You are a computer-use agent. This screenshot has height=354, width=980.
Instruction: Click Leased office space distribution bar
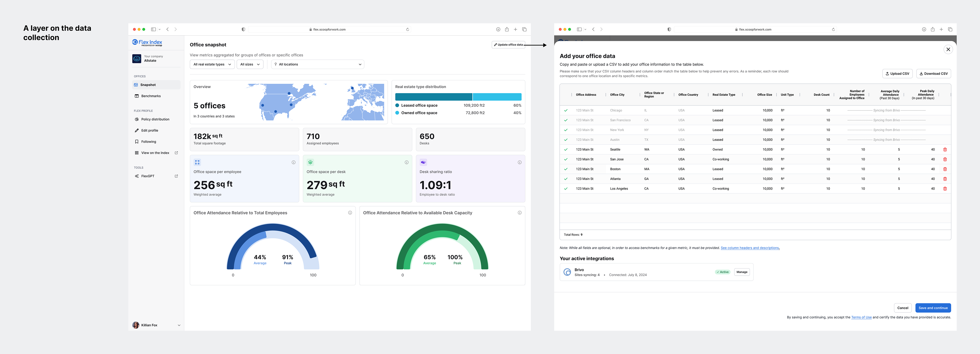(433, 97)
